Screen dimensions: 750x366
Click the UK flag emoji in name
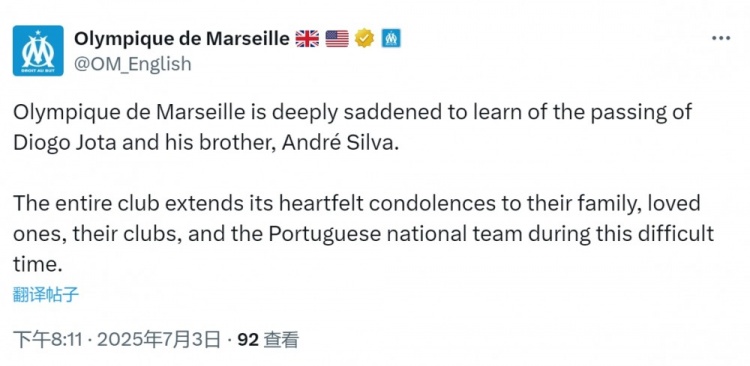(x=307, y=38)
